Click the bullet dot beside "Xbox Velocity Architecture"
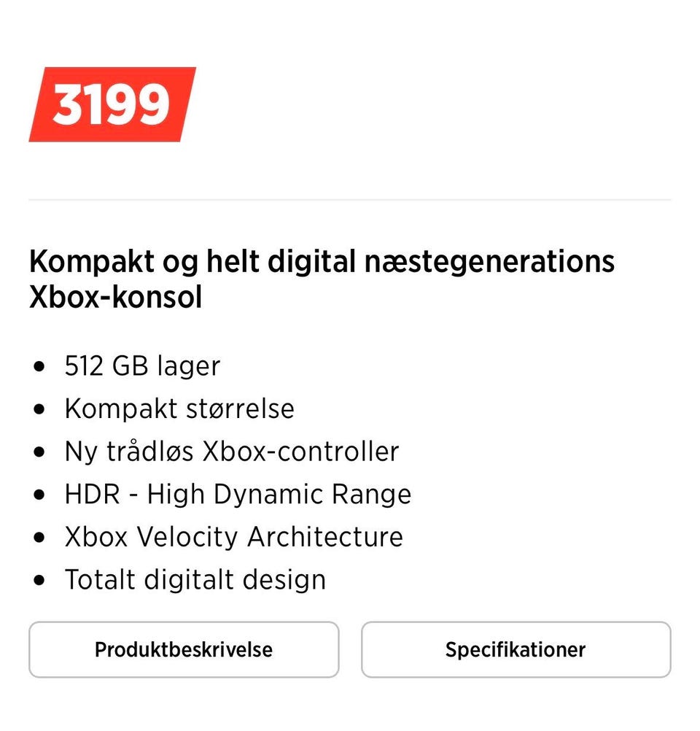This screenshot has height=731, width=700. tap(39, 538)
